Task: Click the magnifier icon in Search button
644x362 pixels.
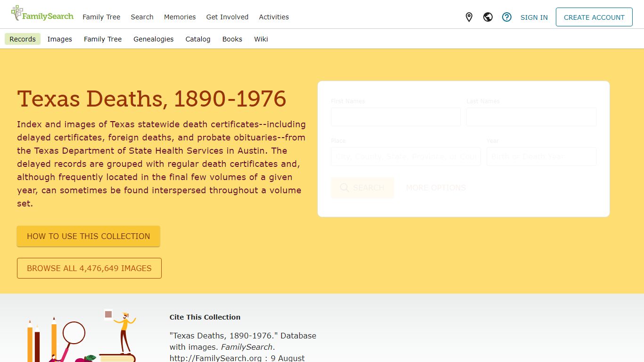Action: tap(345, 188)
